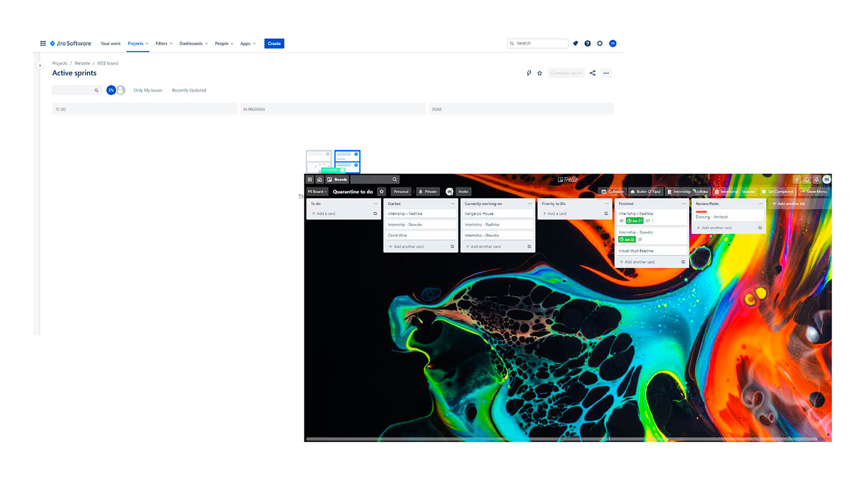Open Jira settings gear

click(600, 43)
